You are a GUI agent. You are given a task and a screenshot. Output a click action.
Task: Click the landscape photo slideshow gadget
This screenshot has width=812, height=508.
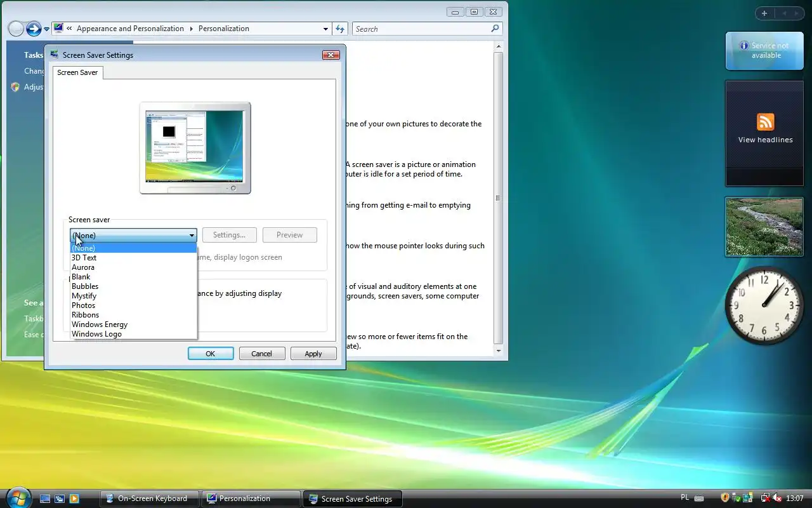764,227
